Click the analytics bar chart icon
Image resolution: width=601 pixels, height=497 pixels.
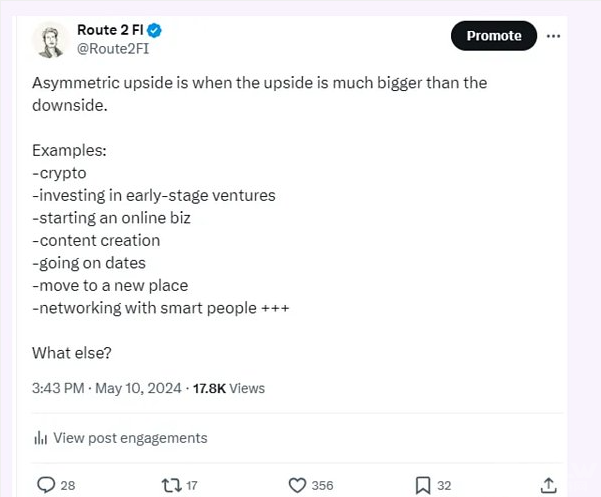tap(41, 438)
